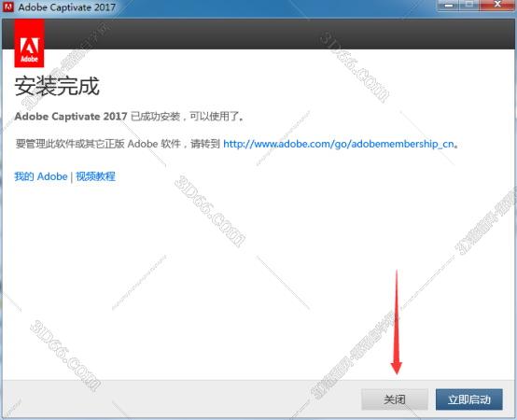Click the red Adobe logo
The width and height of the screenshot is (517, 420).
(x=29, y=43)
